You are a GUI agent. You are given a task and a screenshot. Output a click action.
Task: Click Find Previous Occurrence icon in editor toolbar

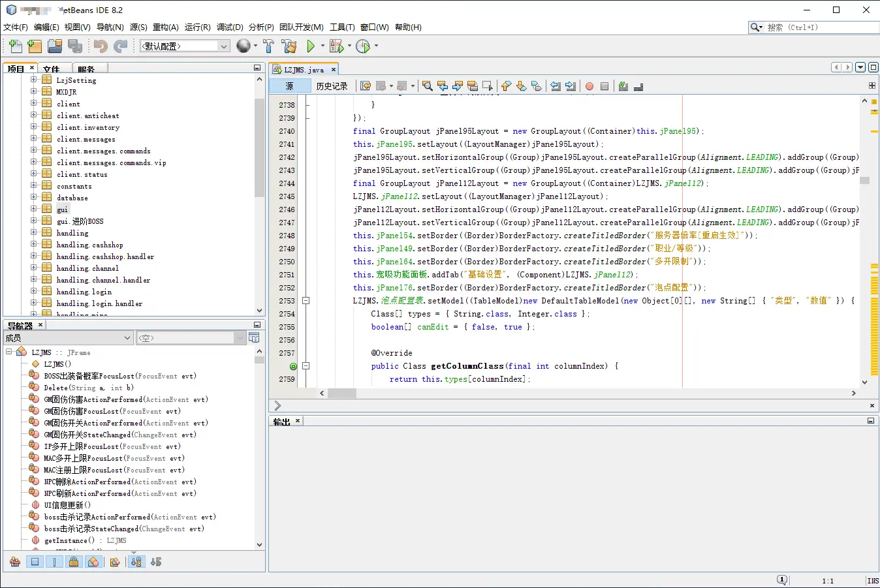(443, 86)
